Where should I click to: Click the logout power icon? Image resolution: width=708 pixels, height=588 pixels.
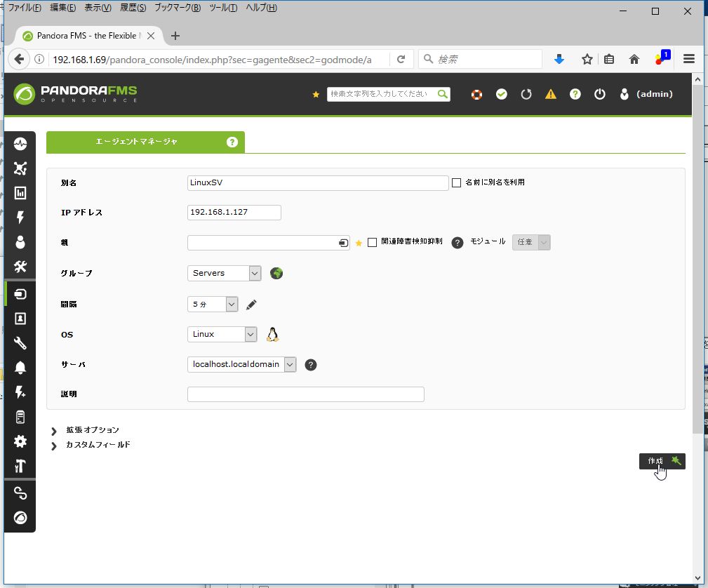600,94
